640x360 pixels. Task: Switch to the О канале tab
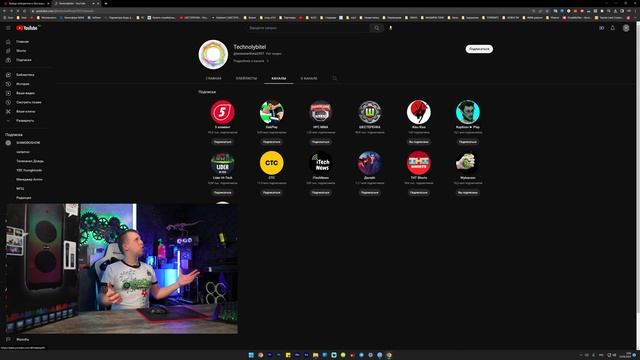click(x=309, y=78)
